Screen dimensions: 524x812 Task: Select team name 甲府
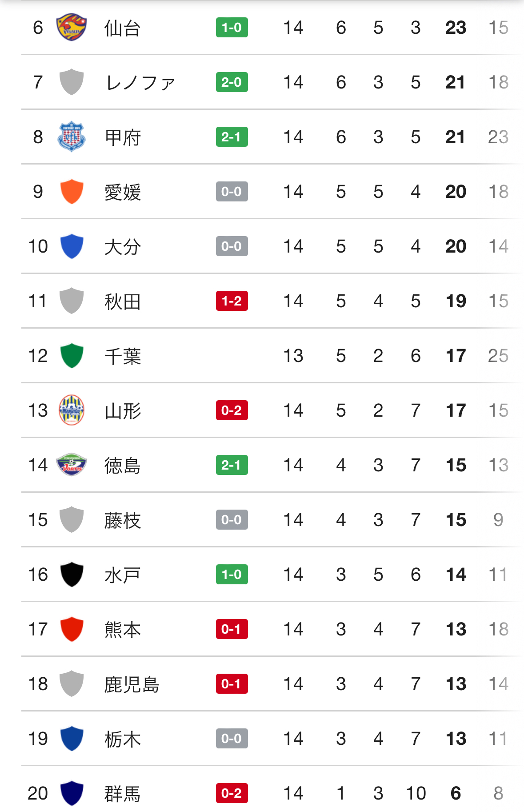coord(123,137)
